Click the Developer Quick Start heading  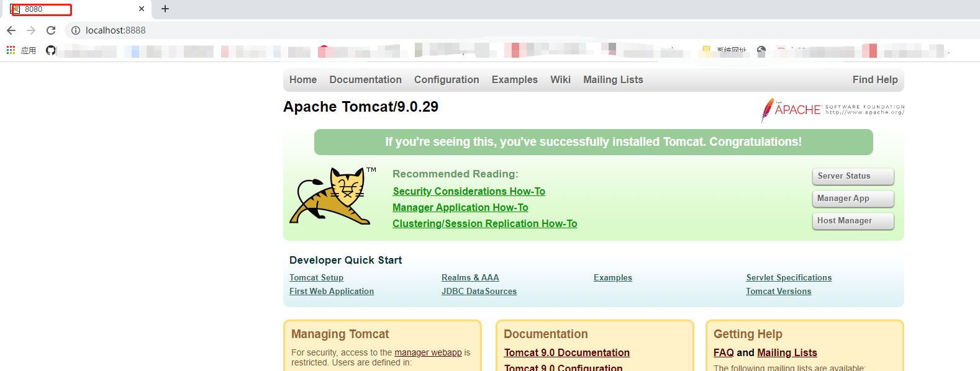(345, 260)
